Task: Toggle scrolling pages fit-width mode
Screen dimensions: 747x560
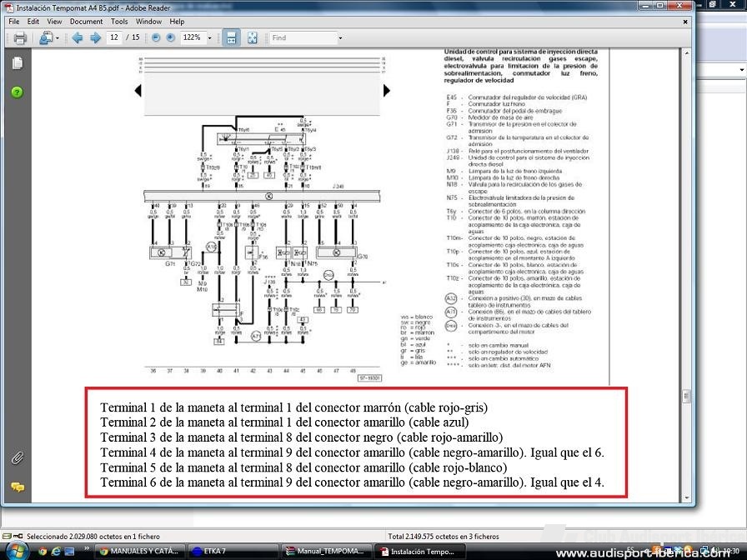Action: click(x=231, y=37)
